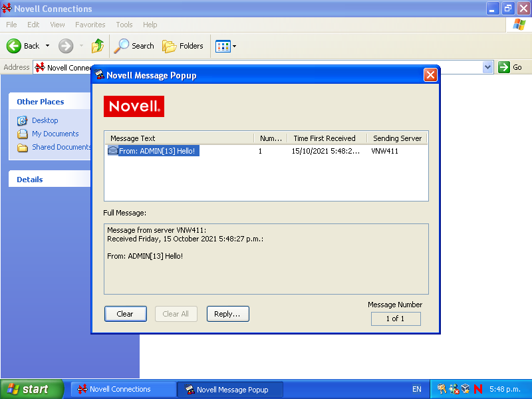Image resolution: width=532 pixels, height=399 pixels.
Task: Open the Help menu
Action: click(x=150, y=25)
